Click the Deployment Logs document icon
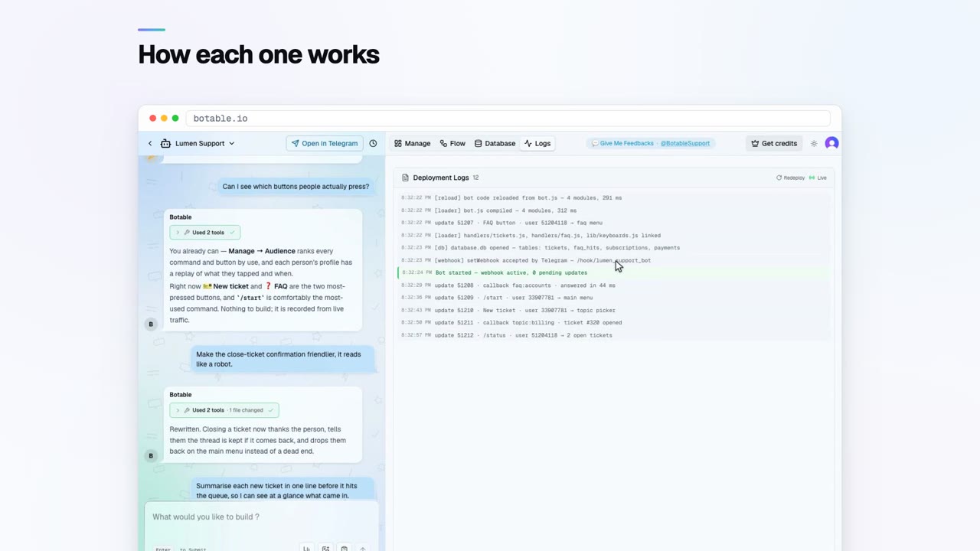 coord(405,178)
